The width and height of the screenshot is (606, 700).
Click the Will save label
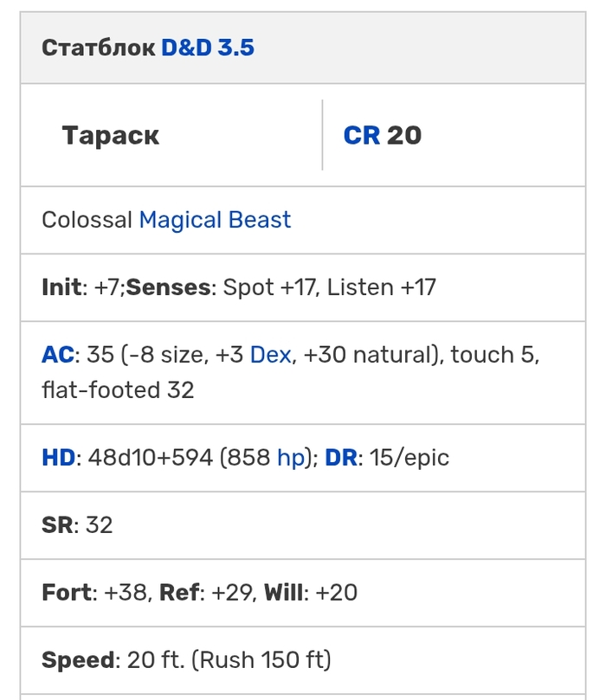tap(283, 593)
